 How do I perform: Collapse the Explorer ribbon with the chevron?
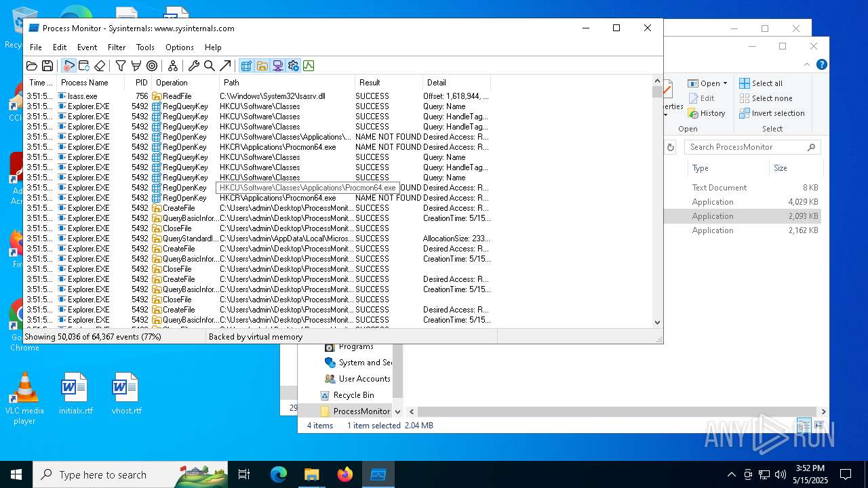point(807,65)
